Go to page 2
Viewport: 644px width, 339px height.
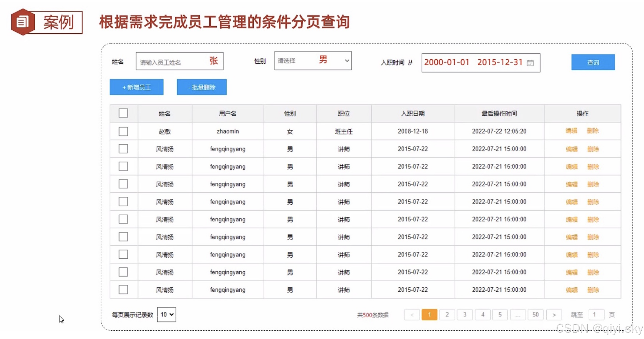(x=447, y=315)
